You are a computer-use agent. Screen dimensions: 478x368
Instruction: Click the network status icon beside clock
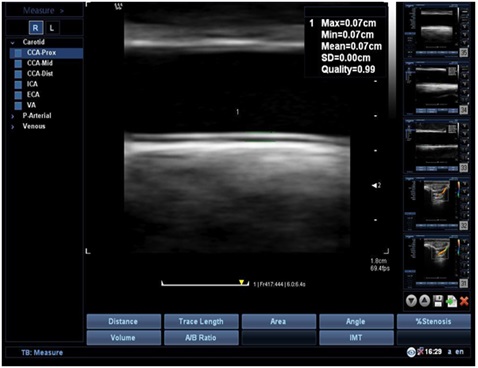click(420, 351)
